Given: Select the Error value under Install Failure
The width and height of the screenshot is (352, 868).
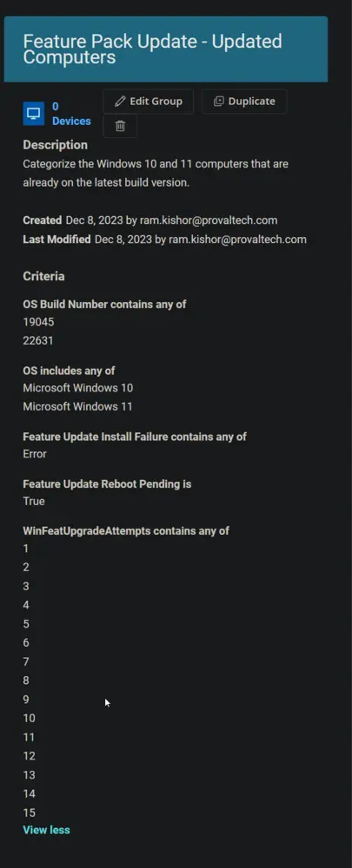Looking at the screenshot, I should [35, 454].
